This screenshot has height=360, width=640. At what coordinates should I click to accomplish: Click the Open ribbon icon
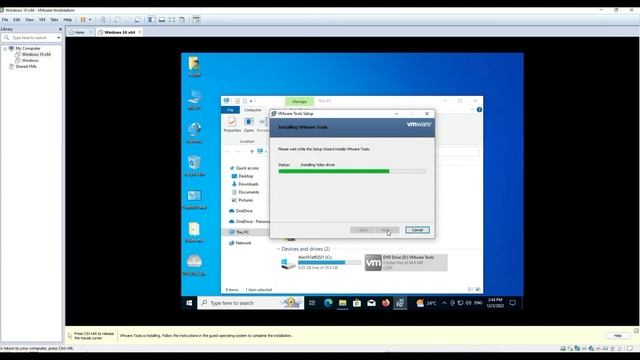[x=249, y=124]
